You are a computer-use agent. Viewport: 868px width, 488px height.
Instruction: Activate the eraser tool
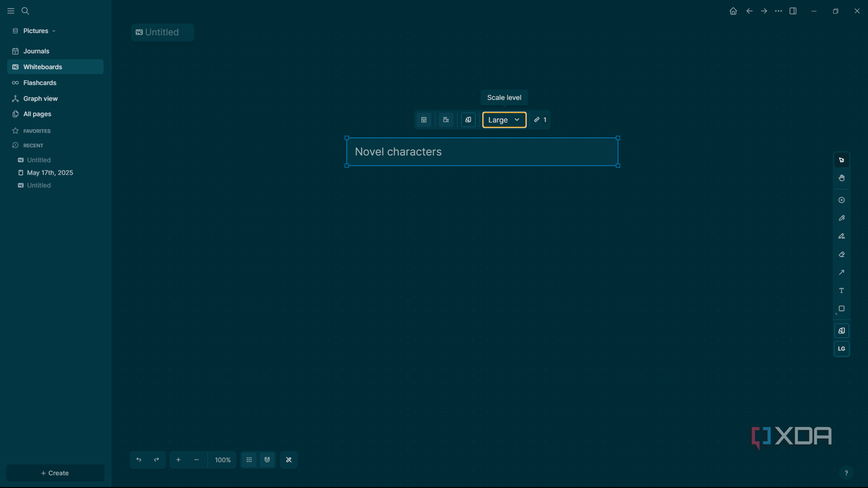point(841,254)
